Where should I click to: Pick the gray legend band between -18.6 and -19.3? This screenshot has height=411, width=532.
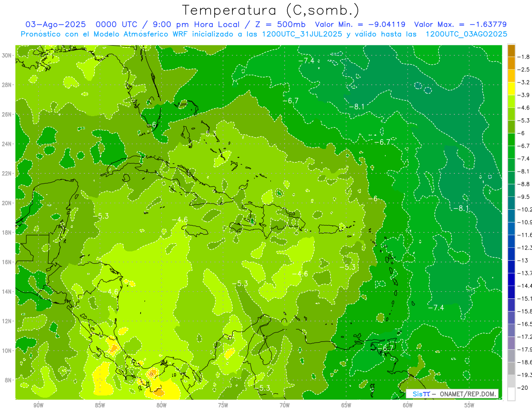click(511, 368)
